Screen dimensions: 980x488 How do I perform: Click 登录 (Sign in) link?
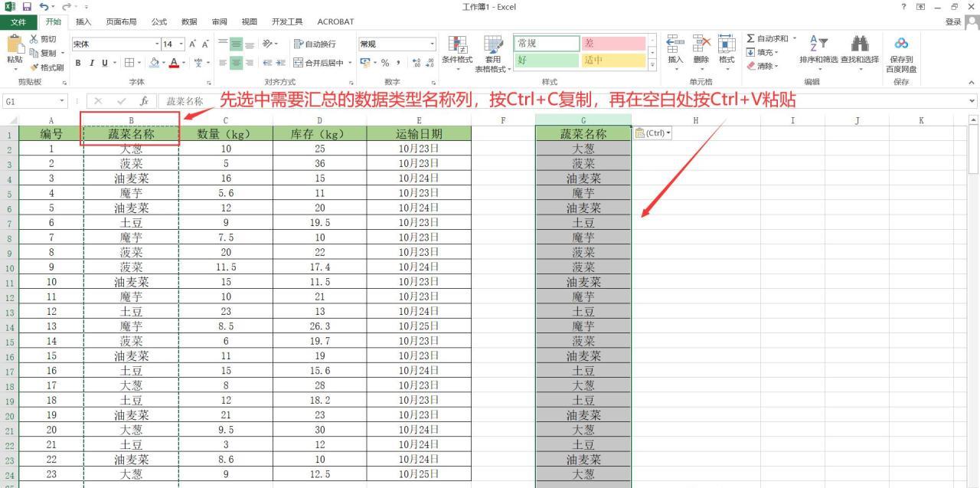click(x=952, y=21)
